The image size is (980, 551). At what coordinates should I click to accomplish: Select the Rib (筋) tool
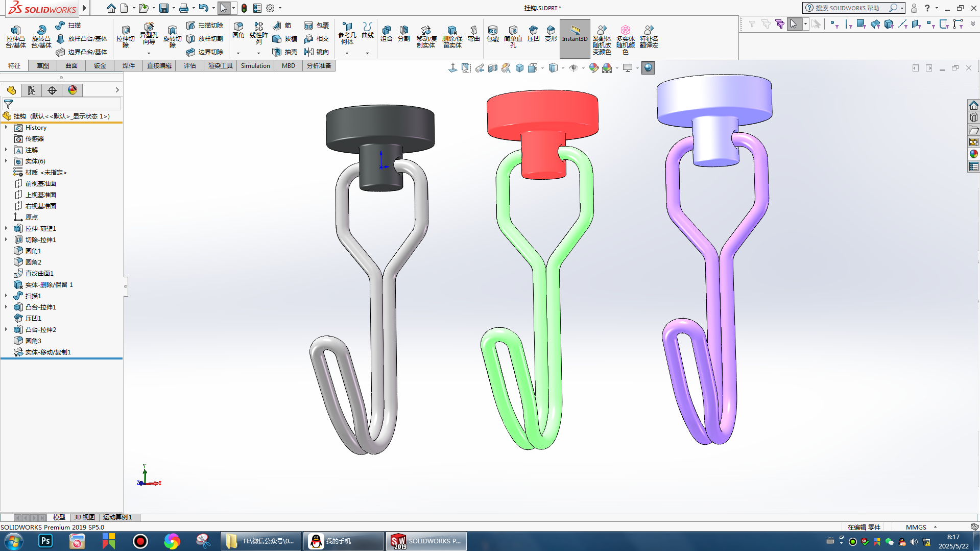tap(282, 25)
